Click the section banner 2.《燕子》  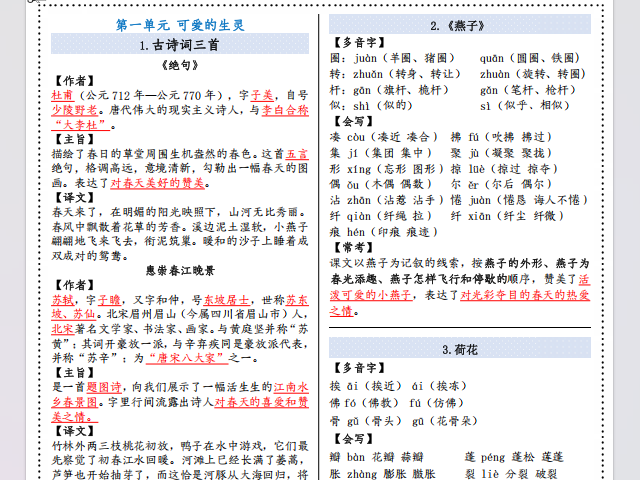click(x=460, y=24)
